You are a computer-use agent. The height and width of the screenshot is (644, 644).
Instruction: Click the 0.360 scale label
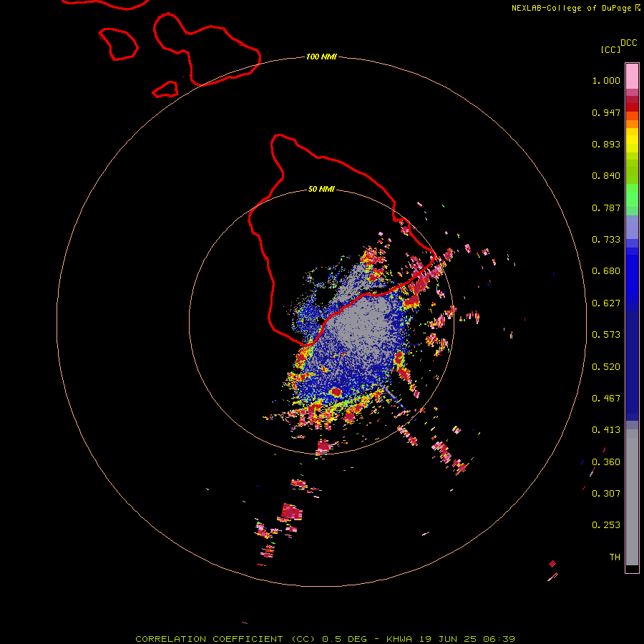point(606,462)
